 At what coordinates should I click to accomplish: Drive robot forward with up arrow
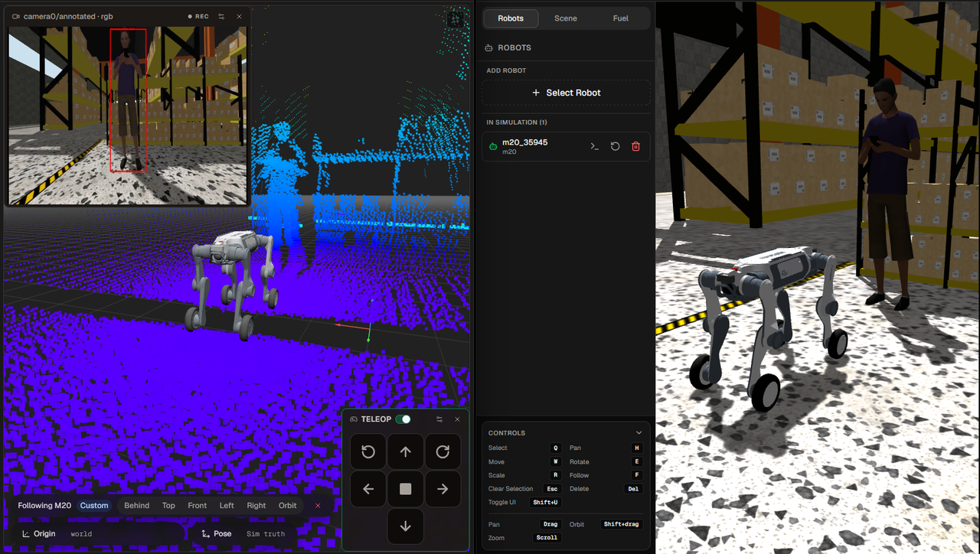tap(406, 452)
